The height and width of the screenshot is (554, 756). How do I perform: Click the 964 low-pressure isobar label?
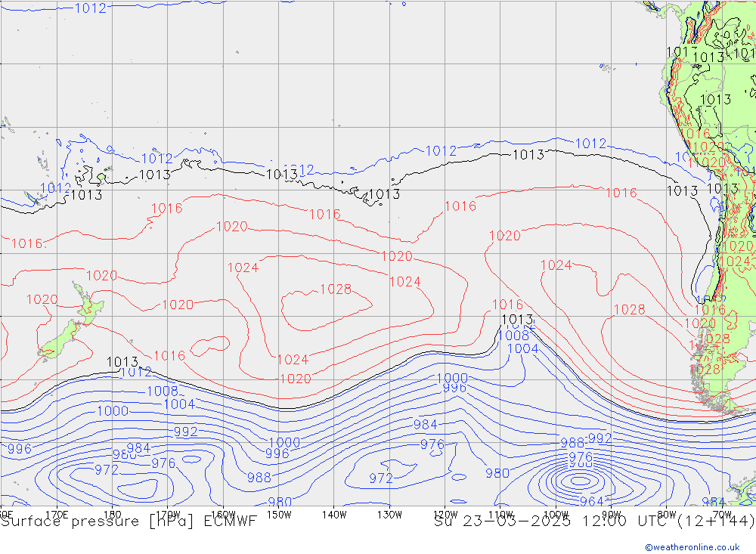pos(592,501)
